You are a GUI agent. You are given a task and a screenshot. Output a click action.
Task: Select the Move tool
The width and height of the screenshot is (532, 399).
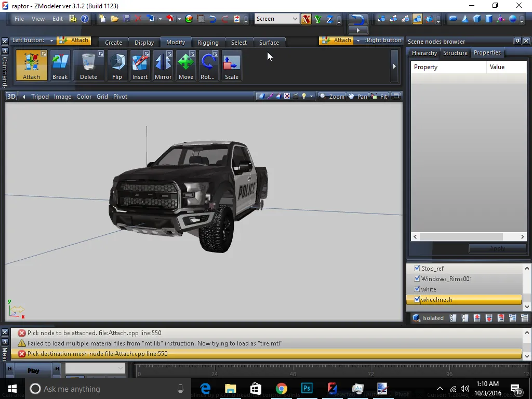tap(185, 65)
